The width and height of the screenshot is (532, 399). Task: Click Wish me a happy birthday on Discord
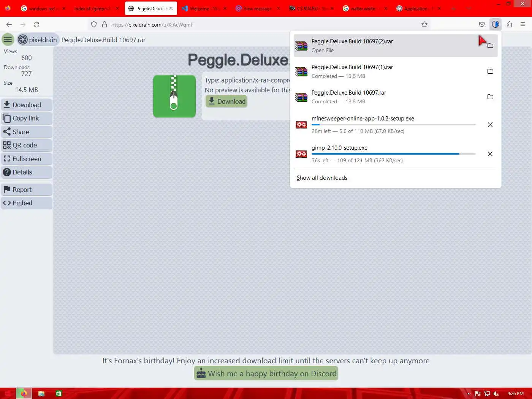click(x=266, y=374)
